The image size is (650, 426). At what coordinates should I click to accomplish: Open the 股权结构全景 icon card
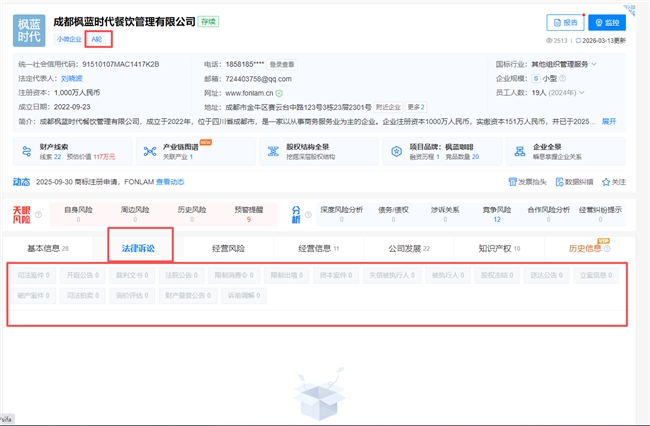273,152
